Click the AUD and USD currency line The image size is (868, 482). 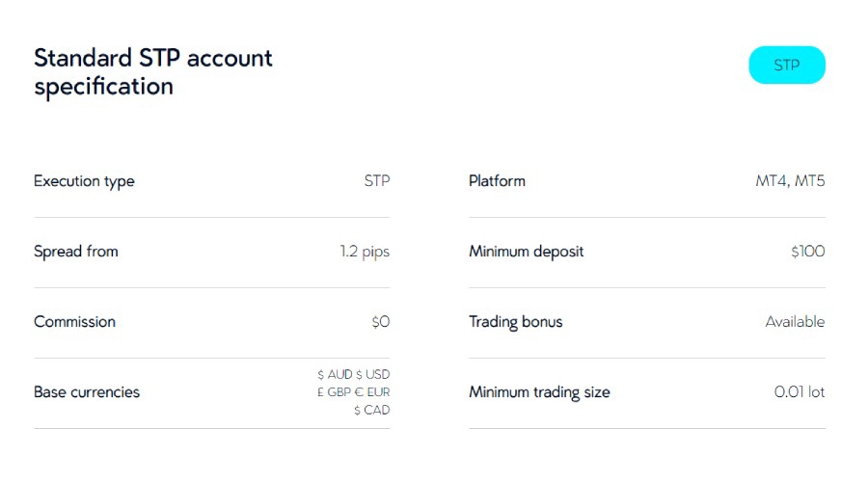coord(353,374)
